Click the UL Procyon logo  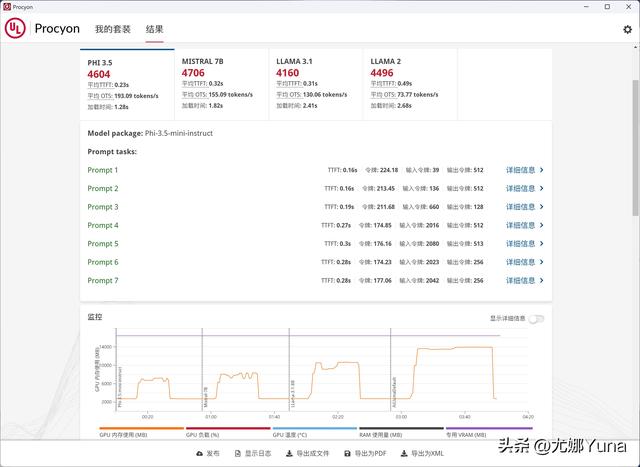point(15,28)
